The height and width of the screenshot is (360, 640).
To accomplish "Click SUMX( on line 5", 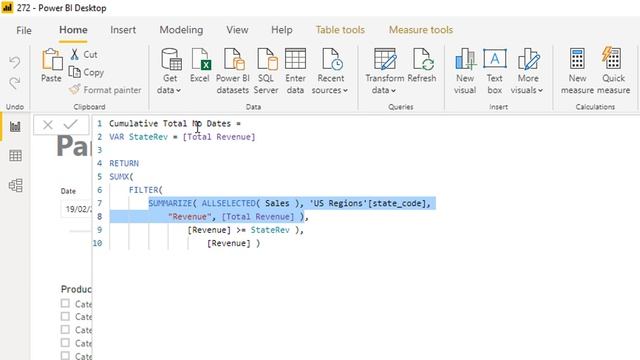I will [x=121, y=177].
